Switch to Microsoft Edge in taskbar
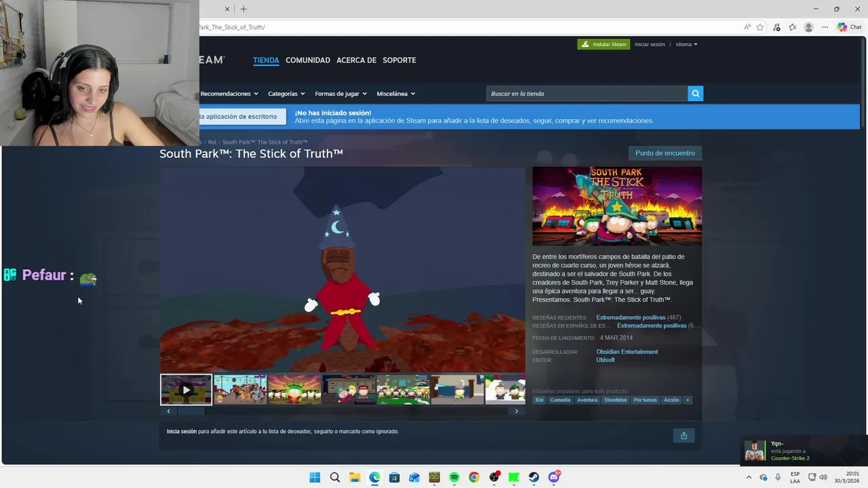868x488 pixels. pyautogui.click(x=374, y=477)
